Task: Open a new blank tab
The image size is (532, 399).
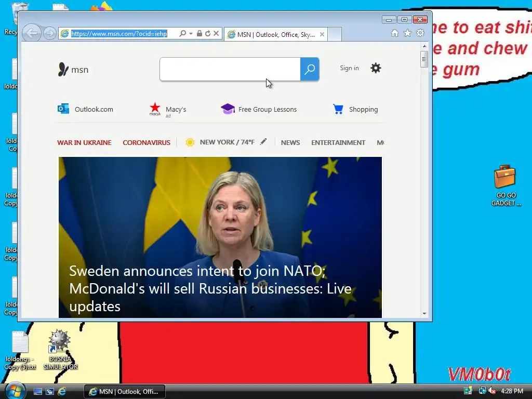Action: point(335,35)
